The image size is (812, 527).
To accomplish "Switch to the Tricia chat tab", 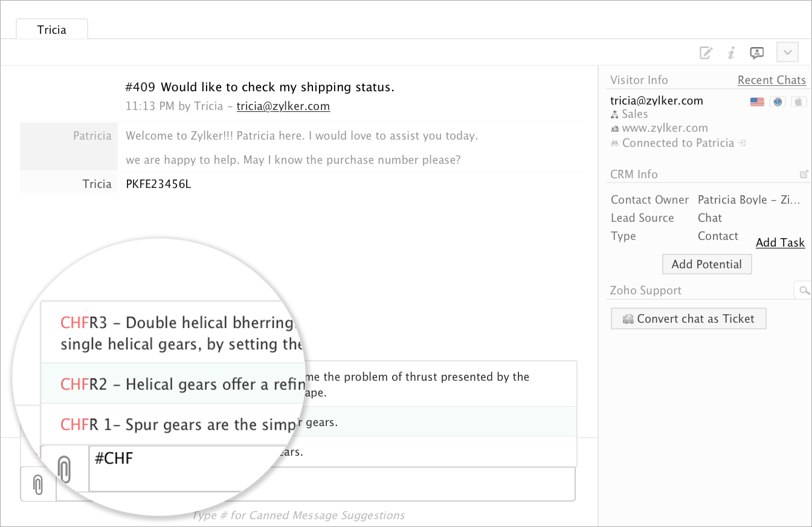I will click(x=52, y=30).
